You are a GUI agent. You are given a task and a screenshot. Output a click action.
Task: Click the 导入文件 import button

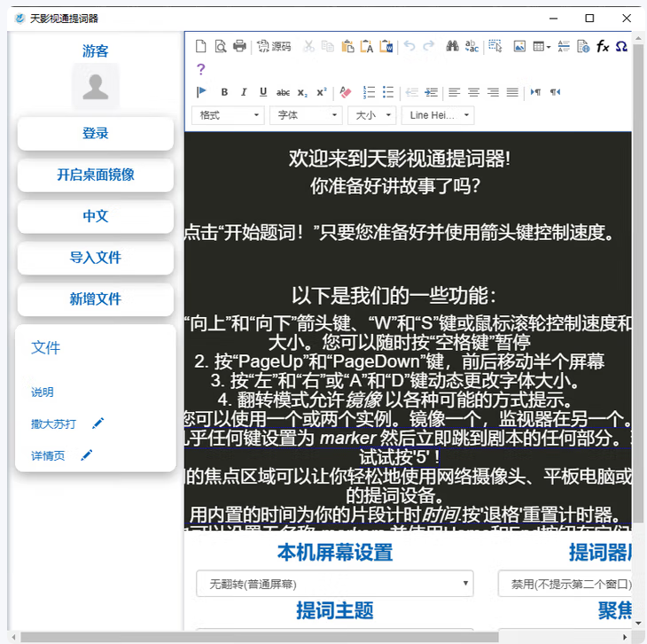point(96,258)
